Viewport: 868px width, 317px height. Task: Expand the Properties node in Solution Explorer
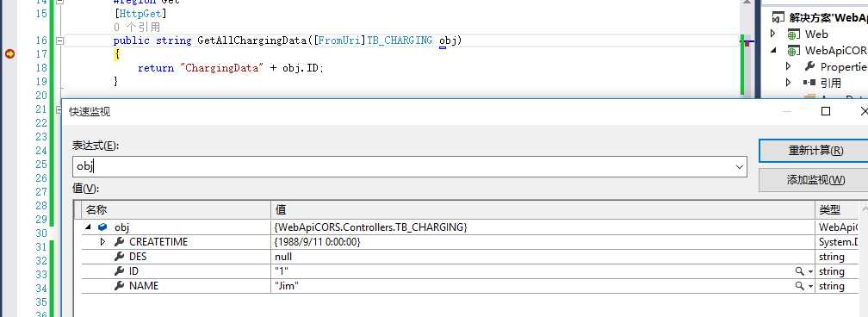tap(789, 66)
